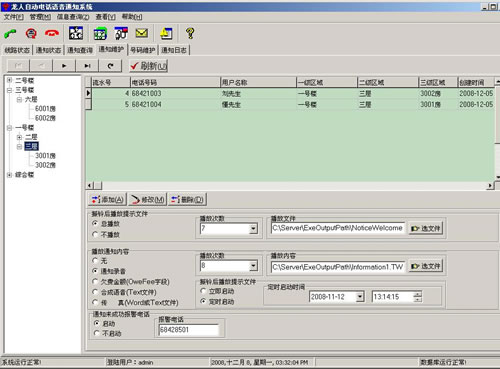Click the green phone dial icon
This screenshot has width=500, height=369.
coord(10,33)
